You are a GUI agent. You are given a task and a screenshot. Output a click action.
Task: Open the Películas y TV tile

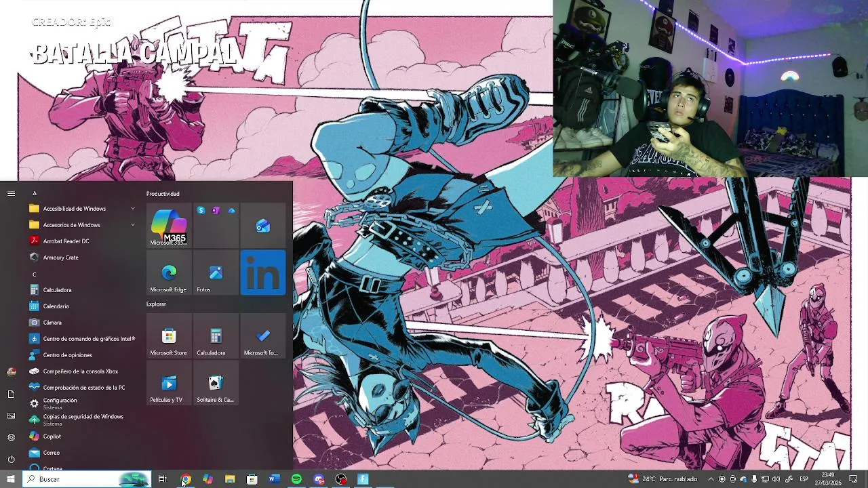(x=169, y=383)
